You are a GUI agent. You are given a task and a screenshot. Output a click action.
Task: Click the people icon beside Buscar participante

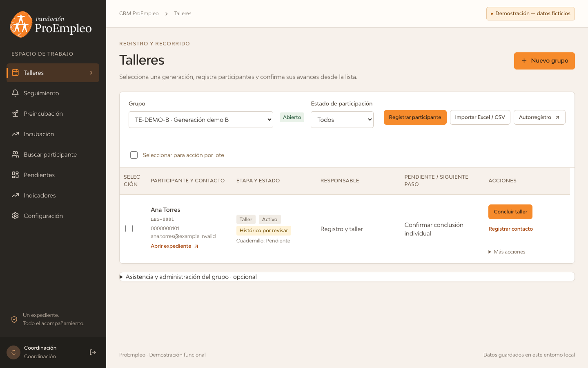15,155
